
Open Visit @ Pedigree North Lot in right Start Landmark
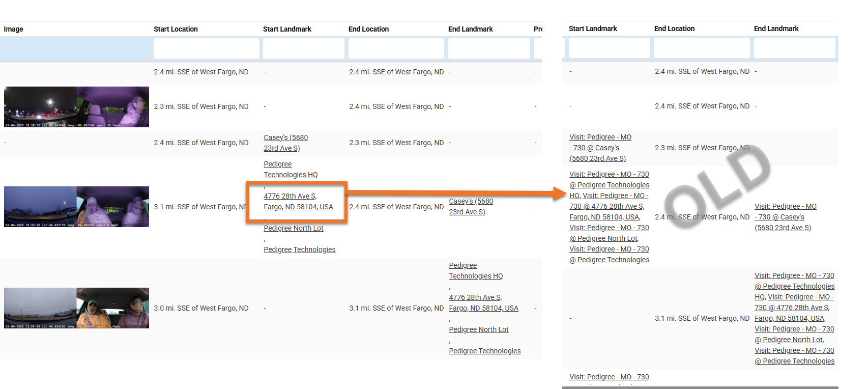pyautogui.click(x=609, y=233)
